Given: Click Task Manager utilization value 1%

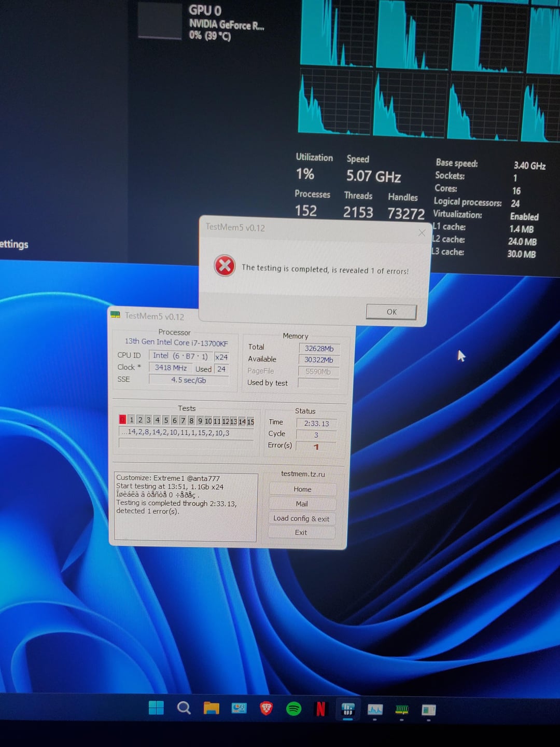Looking at the screenshot, I should click(305, 174).
